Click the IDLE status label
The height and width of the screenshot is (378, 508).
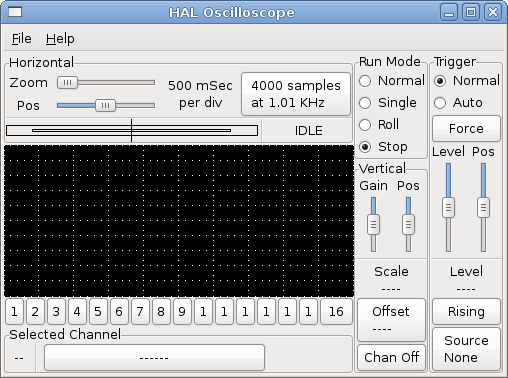(x=308, y=131)
